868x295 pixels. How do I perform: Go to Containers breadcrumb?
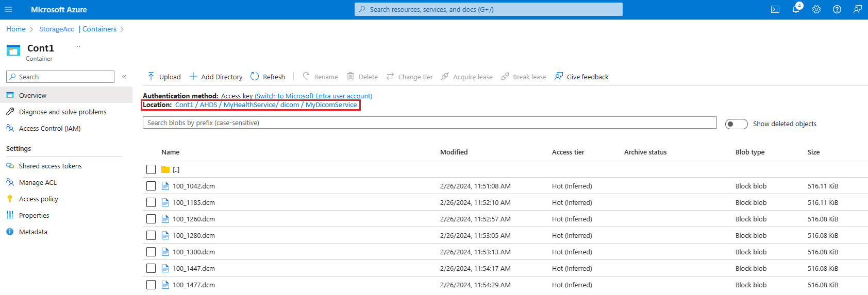99,29
